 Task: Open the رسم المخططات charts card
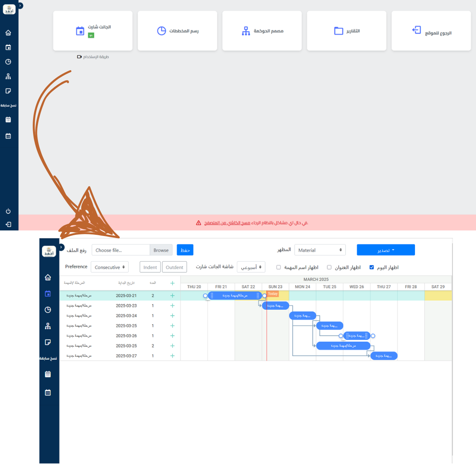point(177,31)
